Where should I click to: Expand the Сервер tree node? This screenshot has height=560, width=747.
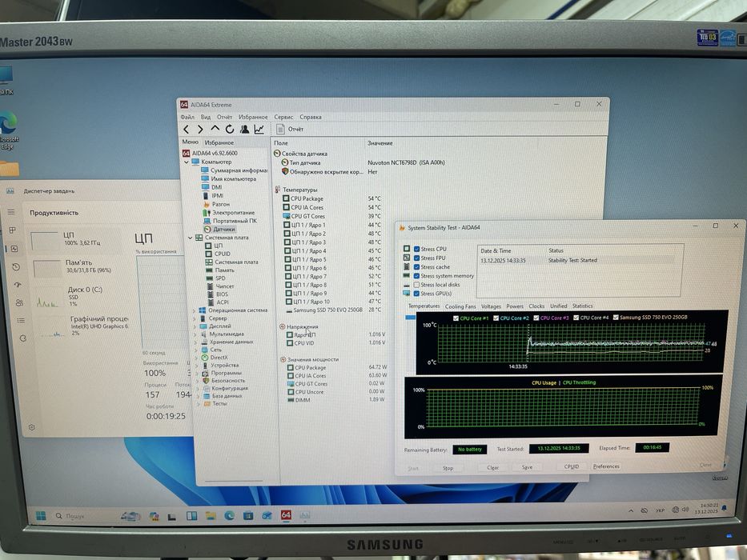click(x=195, y=318)
